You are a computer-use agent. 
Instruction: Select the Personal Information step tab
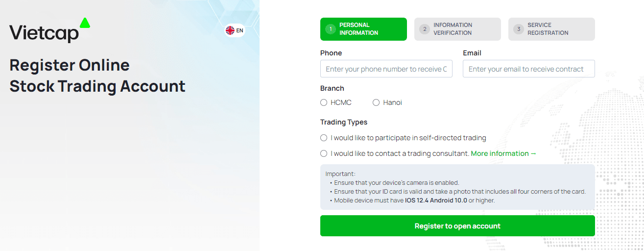(x=363, y=29)
